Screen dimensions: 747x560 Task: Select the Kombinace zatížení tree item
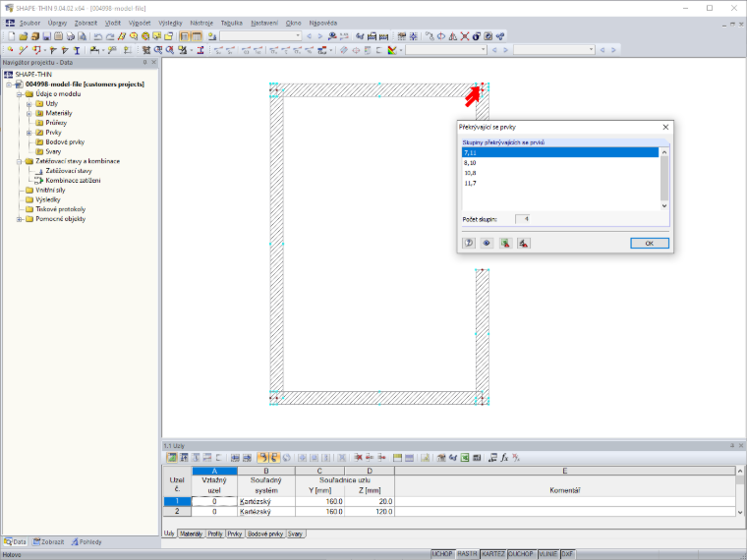click(x=73, y=181)
